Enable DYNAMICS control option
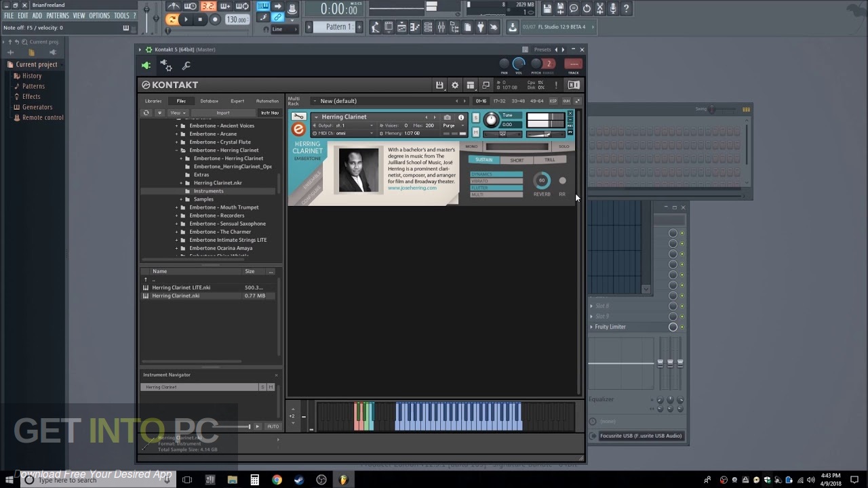 click(x=496, y=174)
